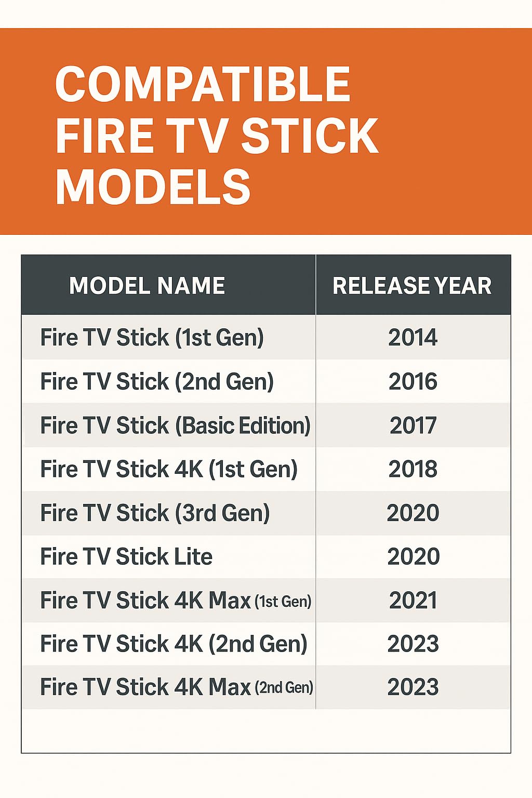
Task: Select the Fire TV Stick 4K (2nd Gen) name
Action: point(174,644)
